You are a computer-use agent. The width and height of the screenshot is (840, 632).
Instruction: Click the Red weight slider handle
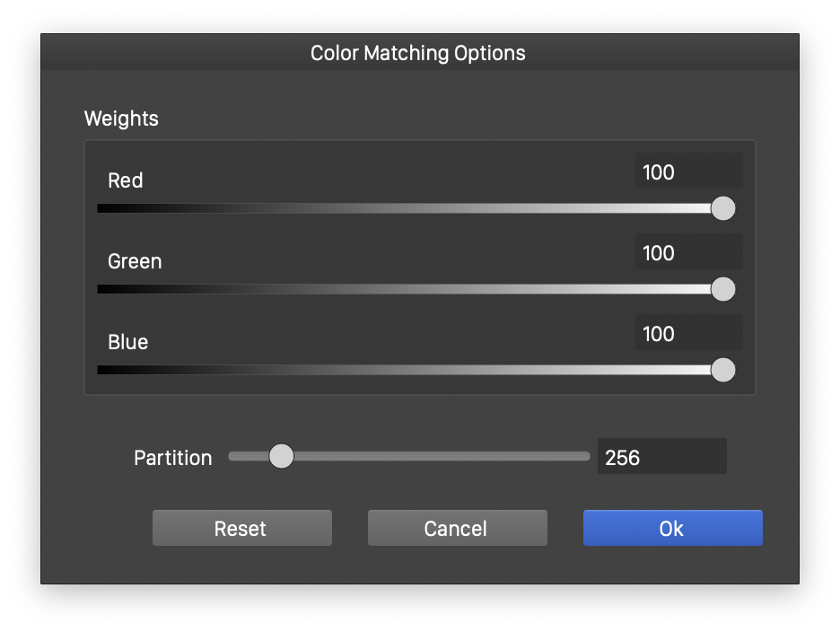click(x=722, y=208)
